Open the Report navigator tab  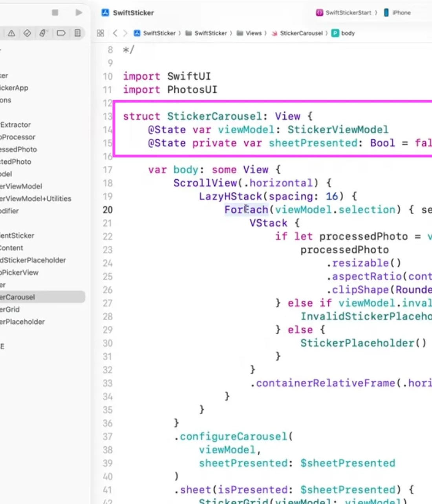pos(77,33)
